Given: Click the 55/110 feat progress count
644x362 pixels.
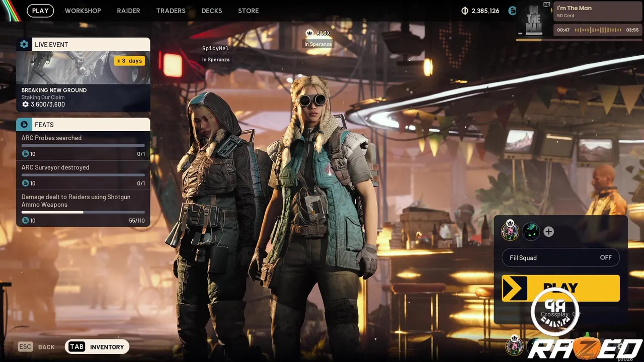Looking at the screenshot, I should (137, 221).
